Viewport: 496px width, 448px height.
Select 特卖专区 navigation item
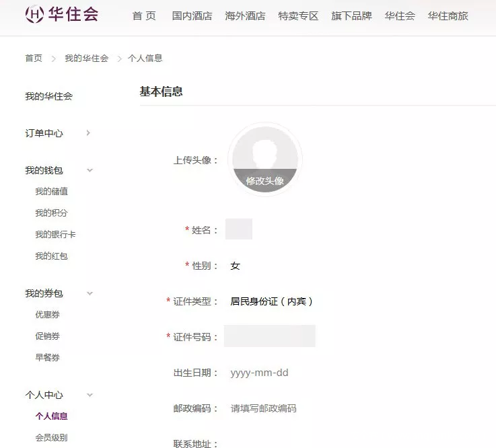298,16
